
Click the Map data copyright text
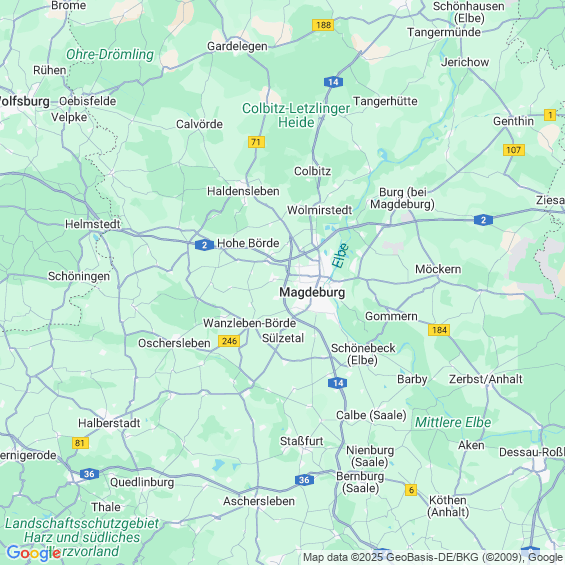[x=434, y=557]
